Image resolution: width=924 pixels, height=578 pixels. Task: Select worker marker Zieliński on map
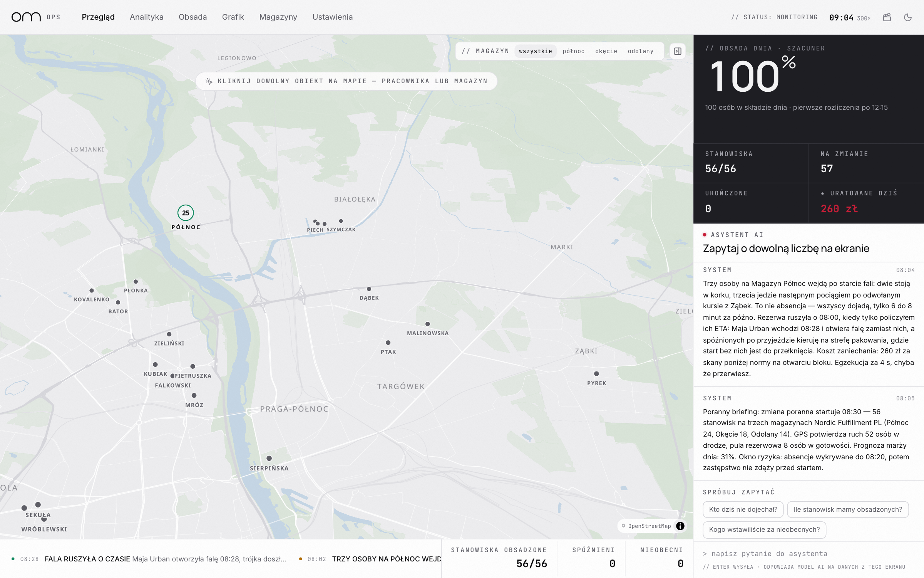(169, 334)
